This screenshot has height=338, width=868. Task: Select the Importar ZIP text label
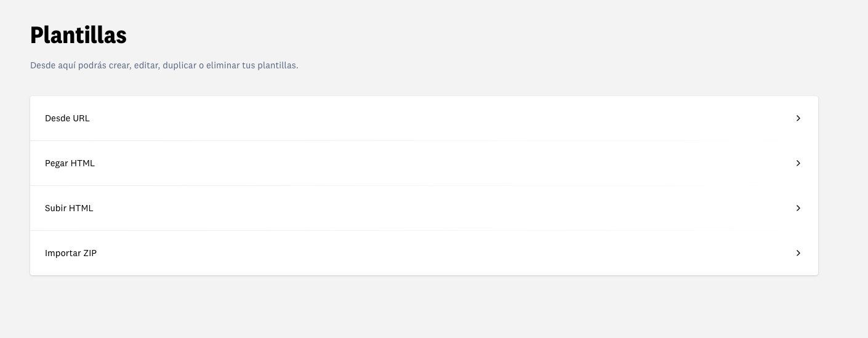(71, 253)
